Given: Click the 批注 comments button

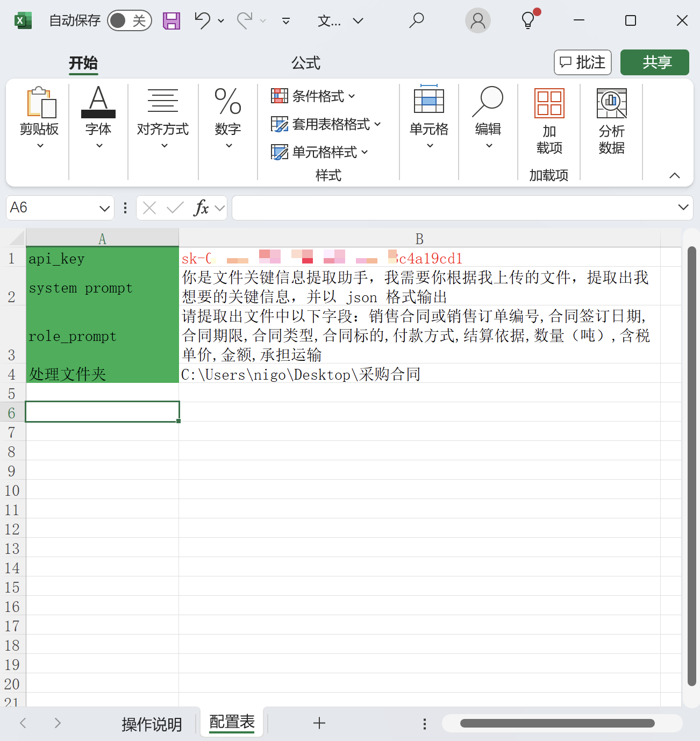Looking at the screenshot, I should point(583,62).
